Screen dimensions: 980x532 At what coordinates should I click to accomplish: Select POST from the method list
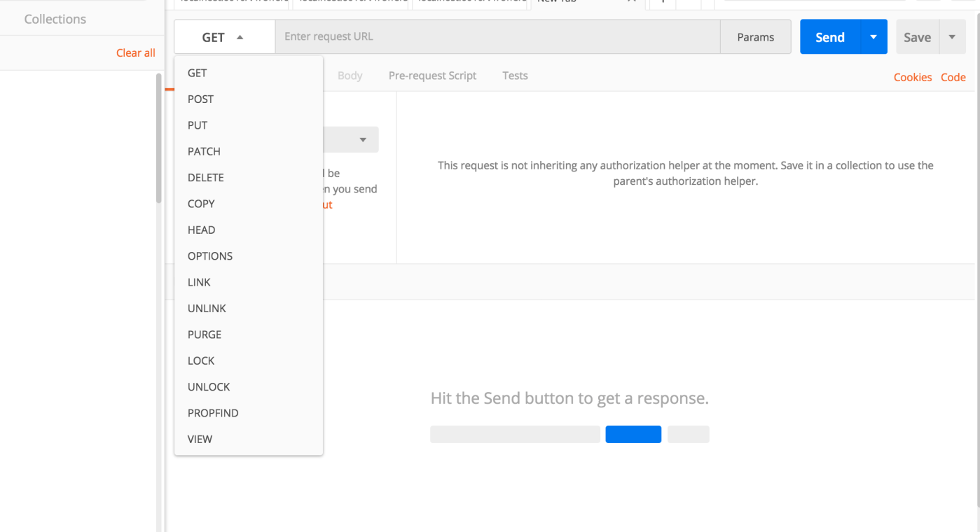[x=200, y=99]
